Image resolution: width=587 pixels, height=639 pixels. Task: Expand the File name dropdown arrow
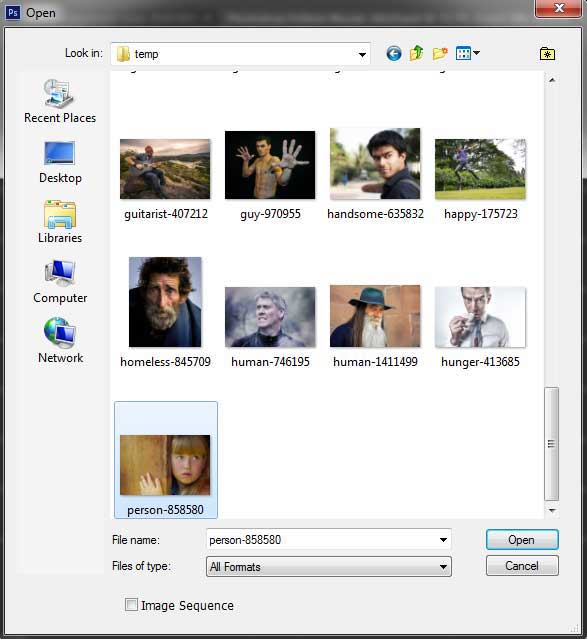pos(444,540)
